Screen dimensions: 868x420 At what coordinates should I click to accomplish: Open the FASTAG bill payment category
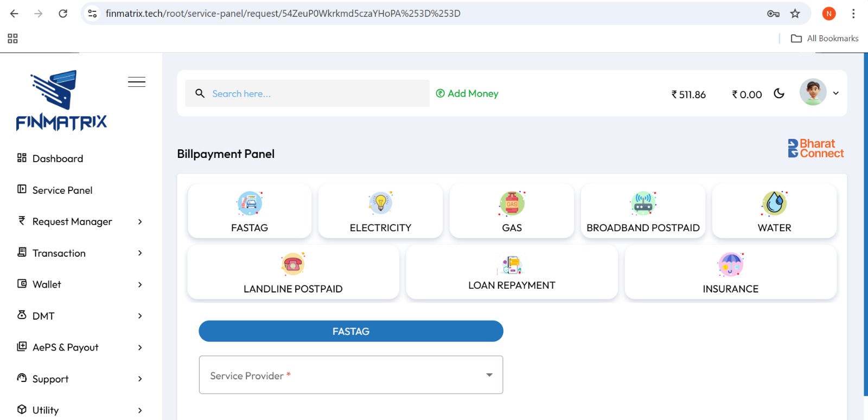[250, 212]
